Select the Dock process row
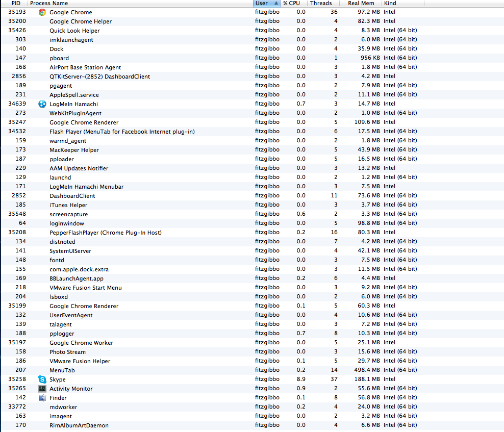The width and height of the screenshot is (504, 432). [252, 49]
